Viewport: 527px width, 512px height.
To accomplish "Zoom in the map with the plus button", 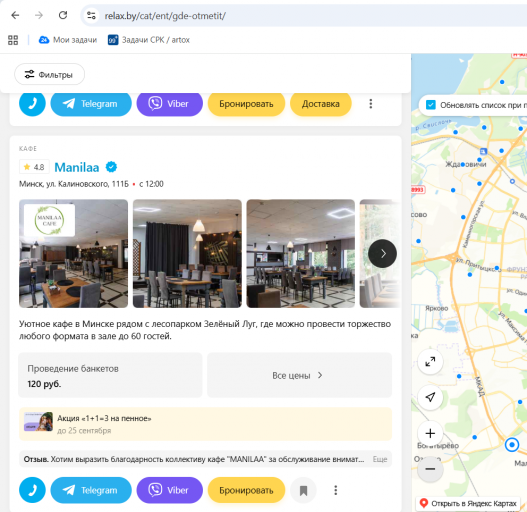I will (x=430, y=433).
